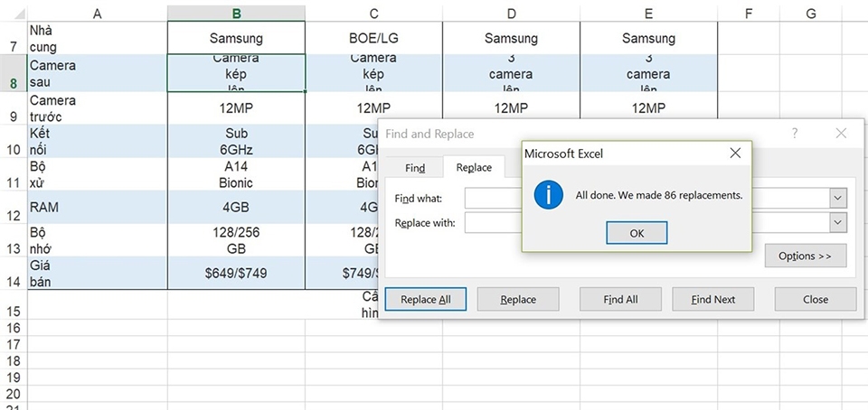Select row 8 header
Image resolution: width=868 pixels, height=410 pixels.
(x=14, y=73)
